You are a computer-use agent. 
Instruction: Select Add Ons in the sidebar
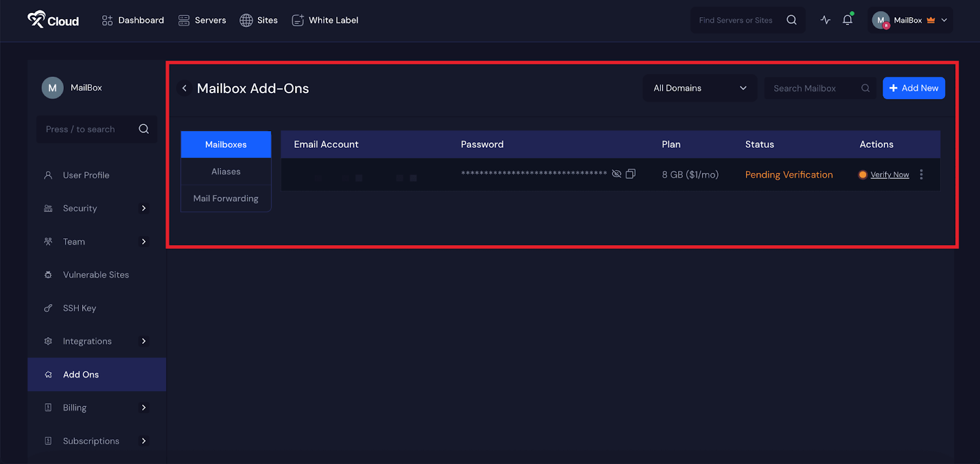click(x=97, y=375)
